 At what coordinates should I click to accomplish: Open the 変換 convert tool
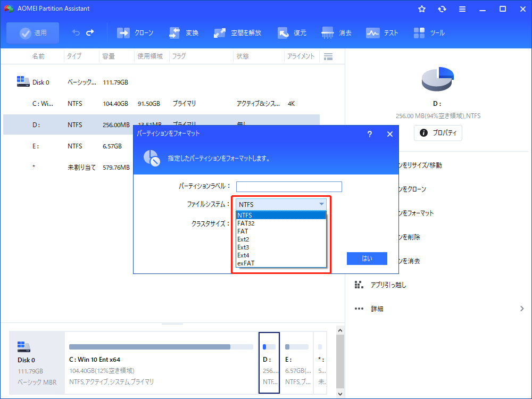184,33
